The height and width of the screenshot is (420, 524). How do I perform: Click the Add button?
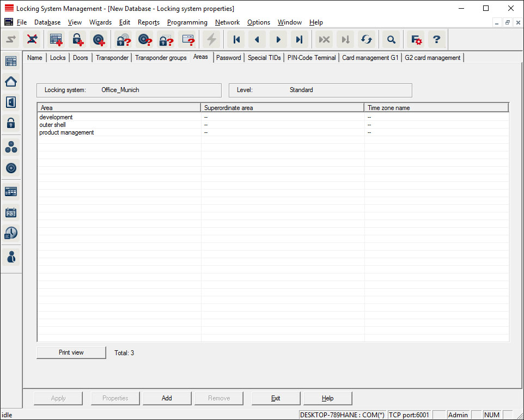point(167,398)
